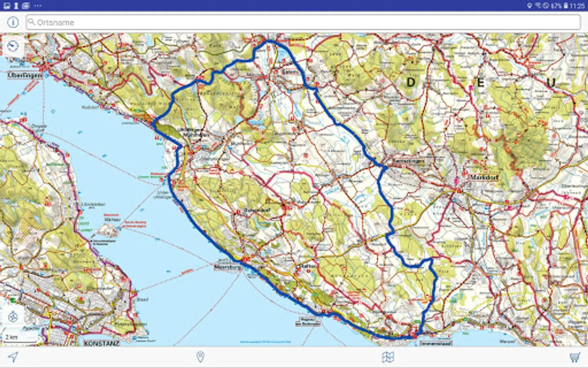This screenshot has width=588, height=368.
Task: Tap the battery icon in status bar
Action: (x=566, y=6)
